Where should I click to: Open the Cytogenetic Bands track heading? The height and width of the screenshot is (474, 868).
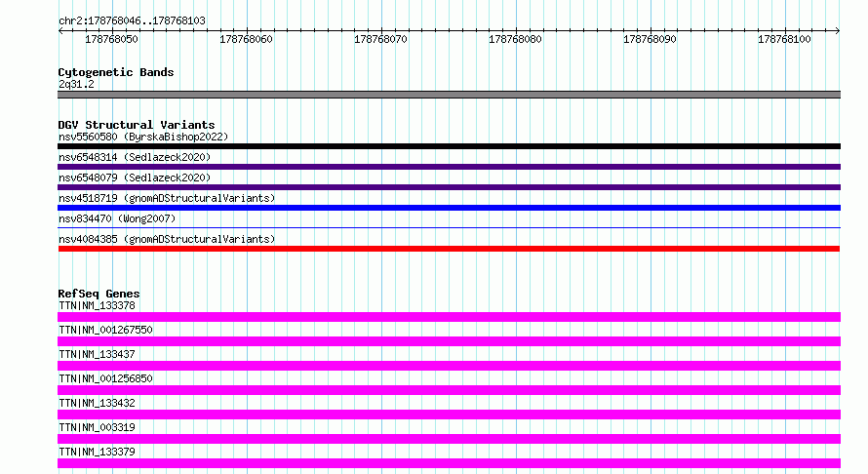pyautogui.click(x=116, y=72)
